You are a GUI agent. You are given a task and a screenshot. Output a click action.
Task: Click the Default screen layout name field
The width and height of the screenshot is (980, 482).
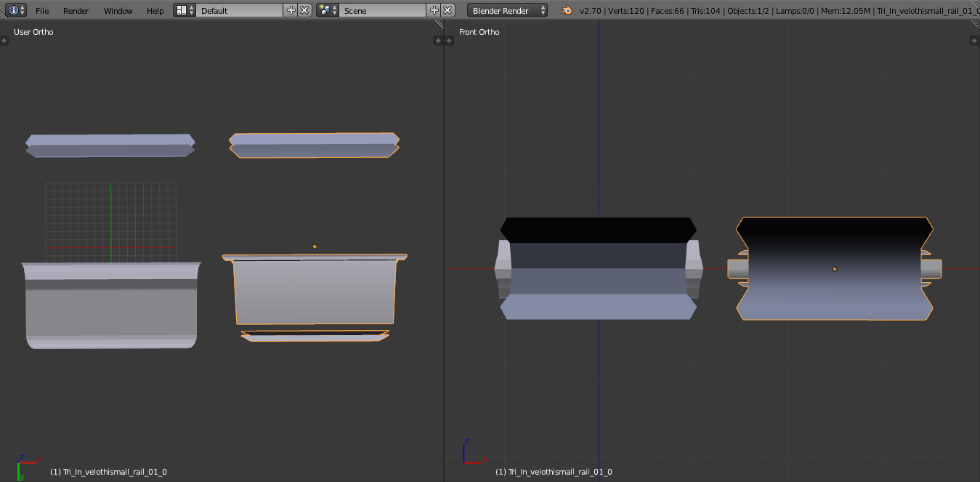[240, 10]
